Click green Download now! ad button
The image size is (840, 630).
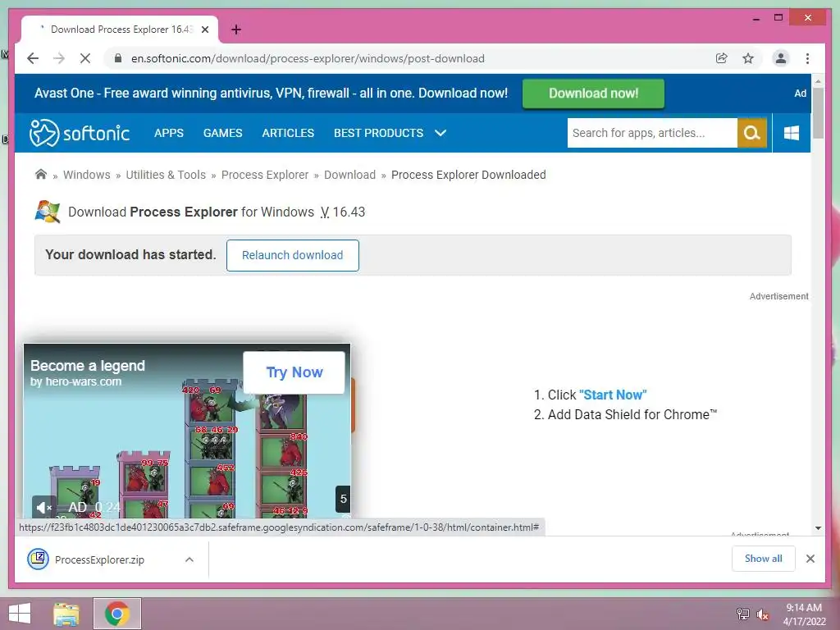(593, 94)
